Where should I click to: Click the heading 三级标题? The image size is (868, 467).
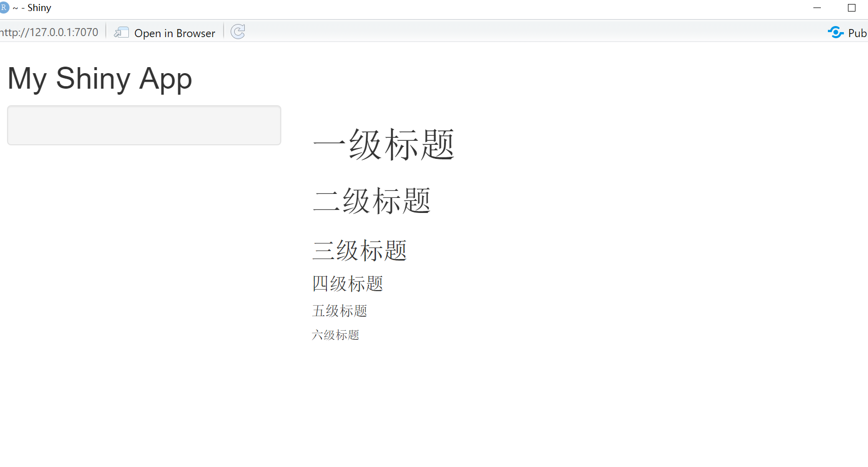click(359, 250)
